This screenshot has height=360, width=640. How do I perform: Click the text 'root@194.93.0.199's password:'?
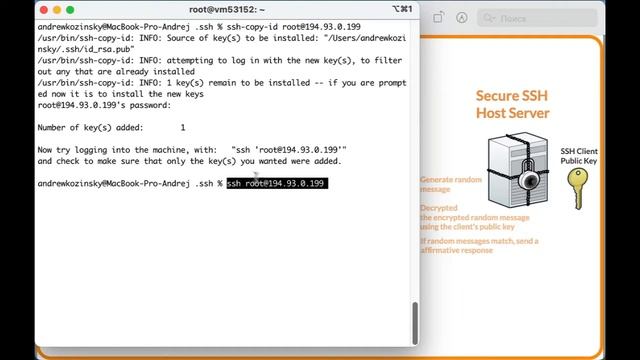tap(104, 105)
